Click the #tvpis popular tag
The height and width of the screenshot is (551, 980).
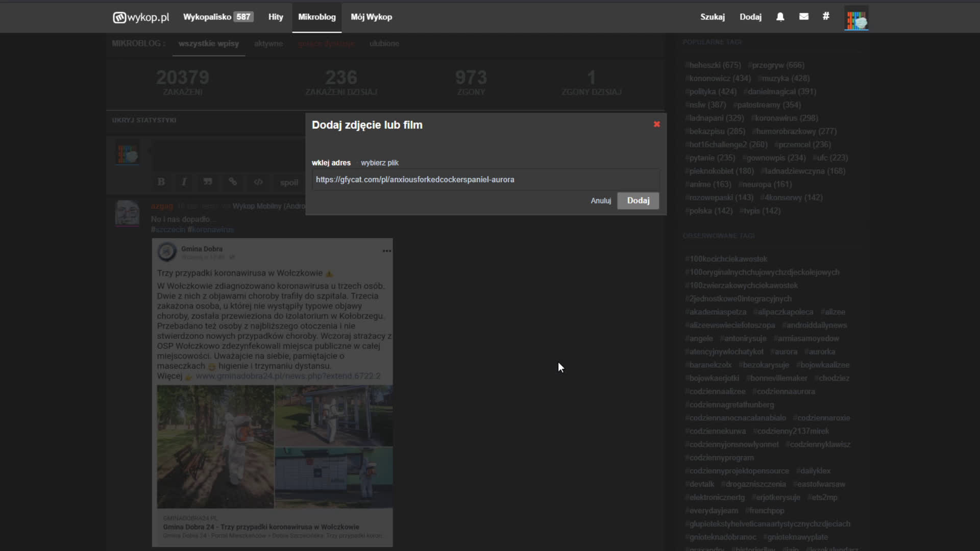pyautogui.click(x=760, y=211)
